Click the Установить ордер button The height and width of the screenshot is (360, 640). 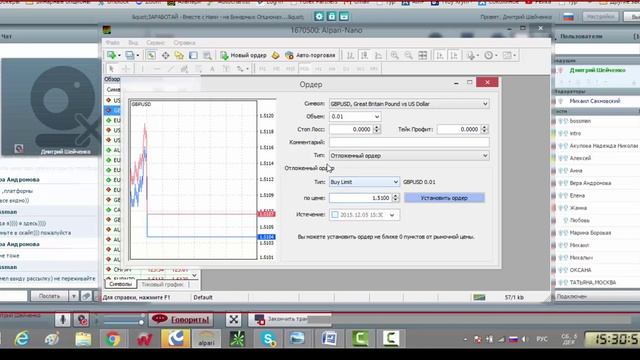click(444, 198)
